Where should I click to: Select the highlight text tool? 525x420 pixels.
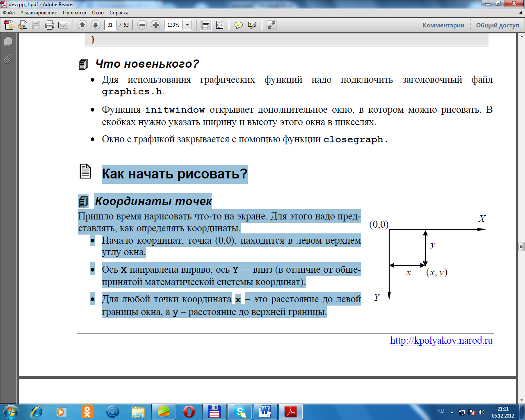coord(252,25)
